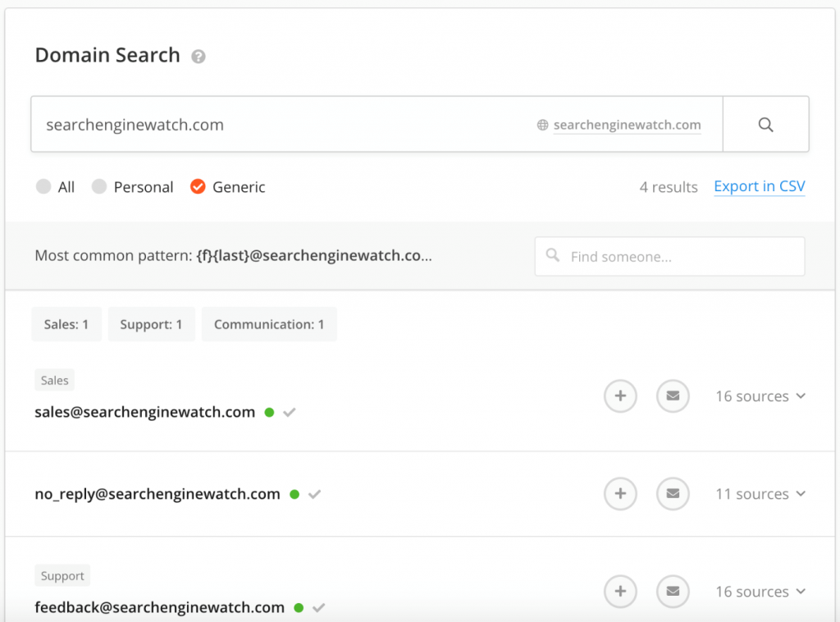The width and height of the screenshot is (840, 622).
Task: Click the envelope icon in the no_reply row
Action: tap(673, 494)
